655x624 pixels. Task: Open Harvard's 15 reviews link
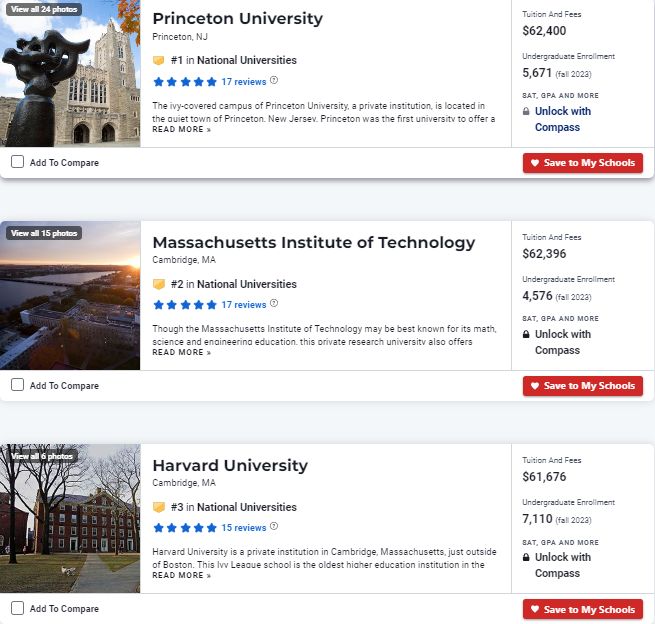point(244,528)
